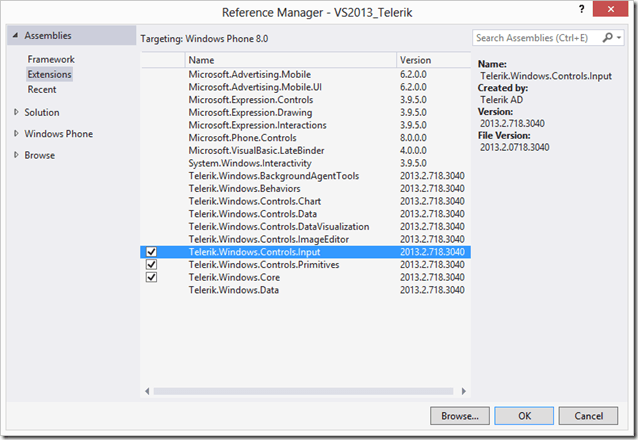Select Telerik.Windows.BackgroundAgentTools row
Image resolution: width=638 pixels, height=440 pixels.
[306, 176]
